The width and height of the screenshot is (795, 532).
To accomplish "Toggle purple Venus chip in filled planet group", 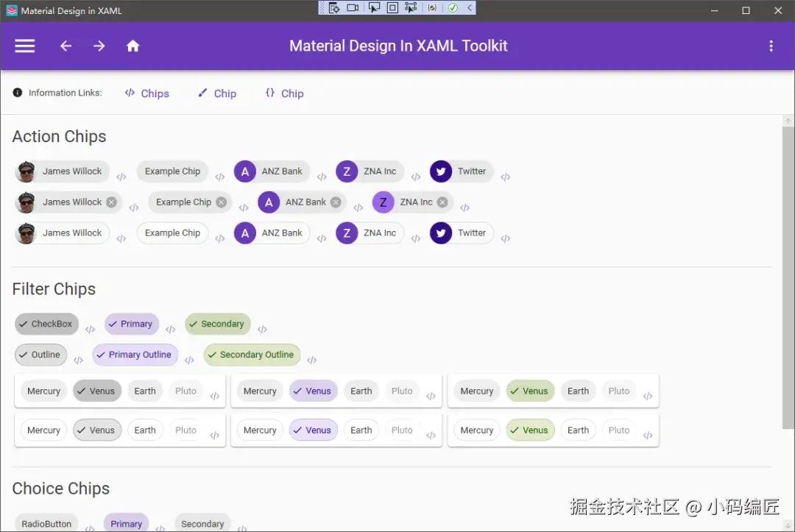I will tap(314, 391).
